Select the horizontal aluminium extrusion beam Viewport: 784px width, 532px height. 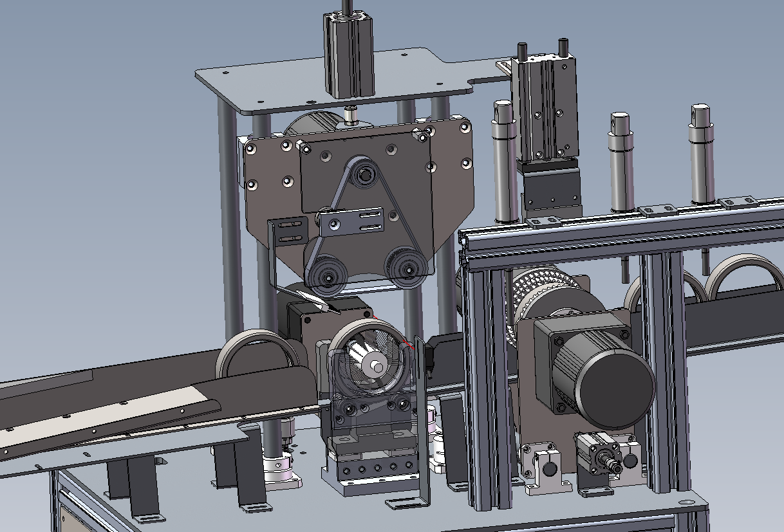point(621,233)
